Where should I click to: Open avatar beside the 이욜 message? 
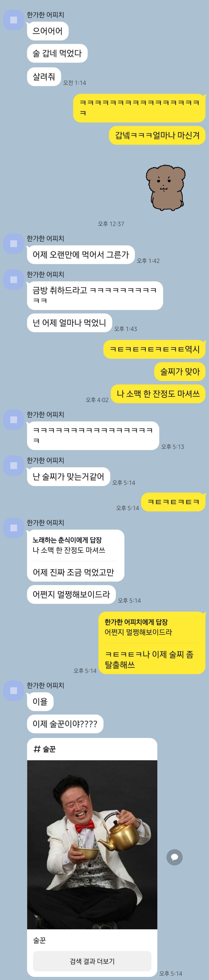click(x=14, y=690)
